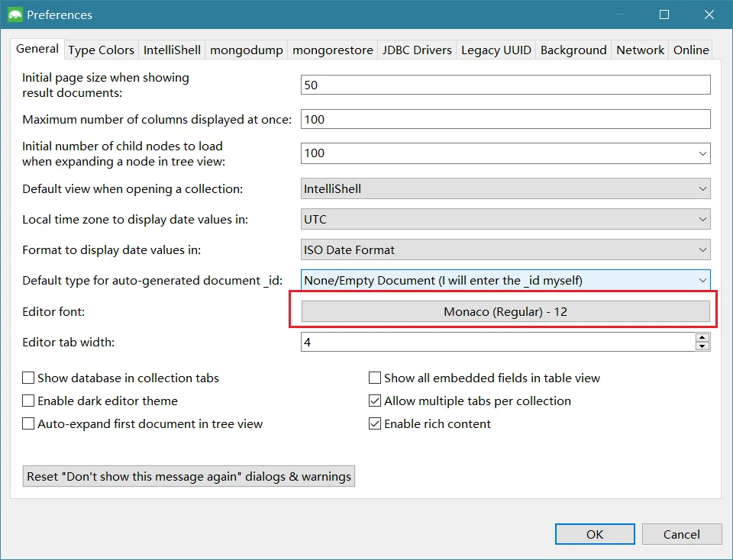Maximize the Preferences window

point(664,14)
